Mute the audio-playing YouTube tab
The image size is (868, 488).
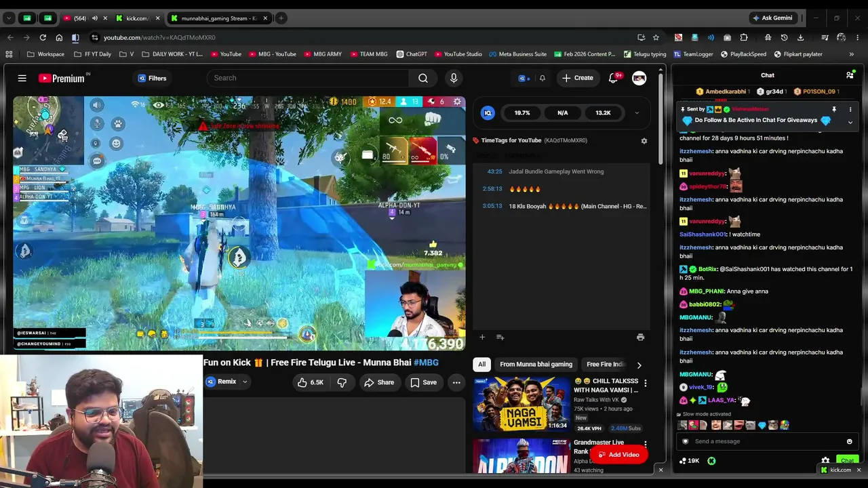[94, 18]
